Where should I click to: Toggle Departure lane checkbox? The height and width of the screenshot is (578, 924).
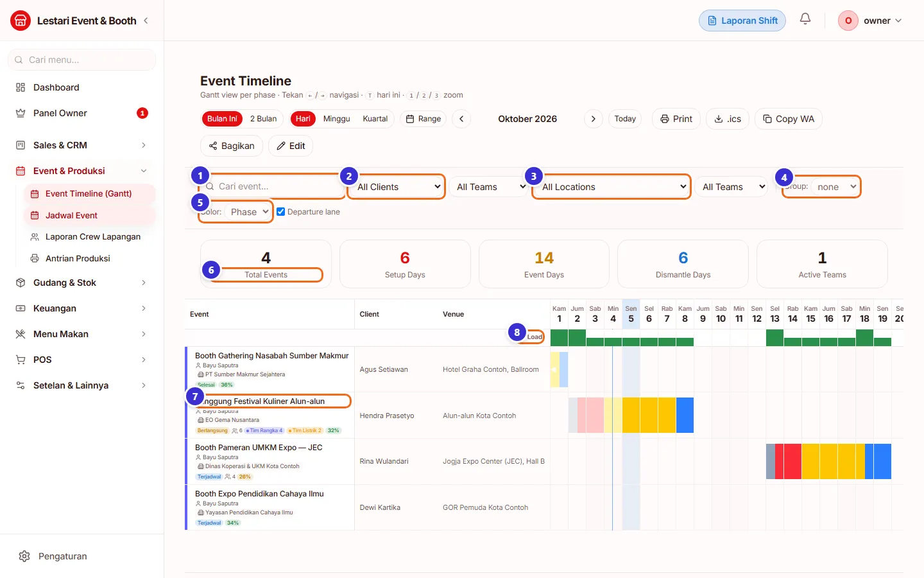[280, 211]
